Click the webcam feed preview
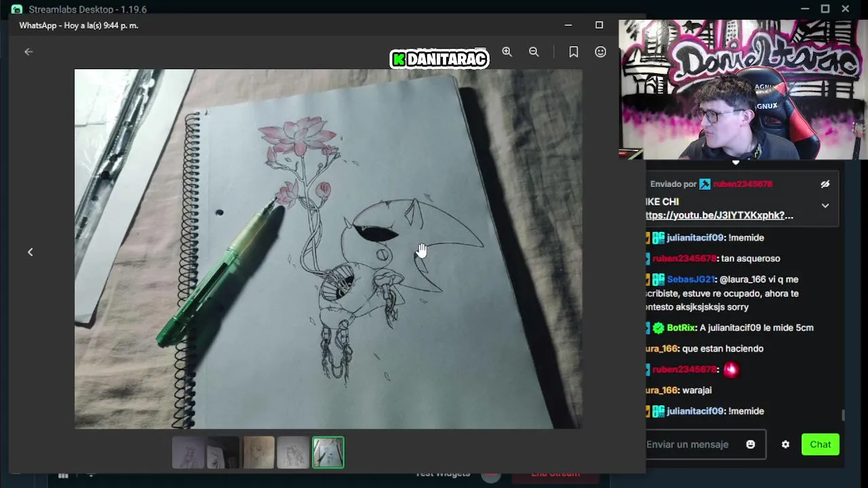The width and height of the screenshot is (868, 488). click(x=743, y=89)
